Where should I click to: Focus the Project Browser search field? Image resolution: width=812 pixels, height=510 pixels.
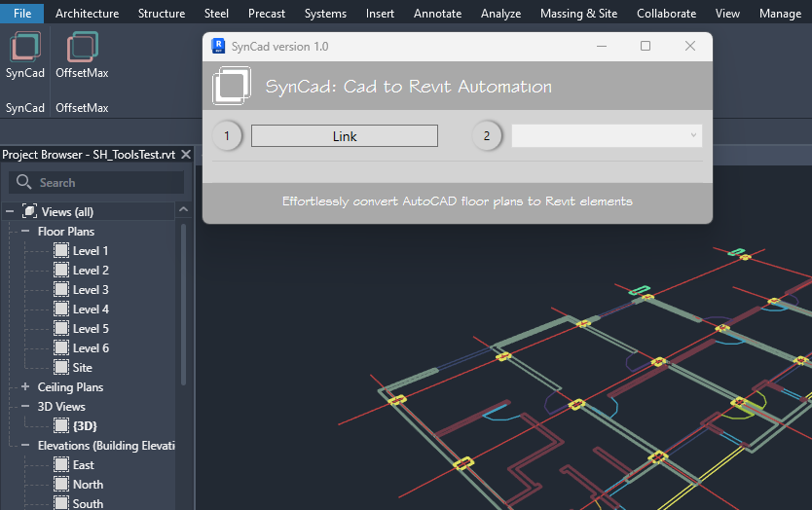(x=96, y=182)
